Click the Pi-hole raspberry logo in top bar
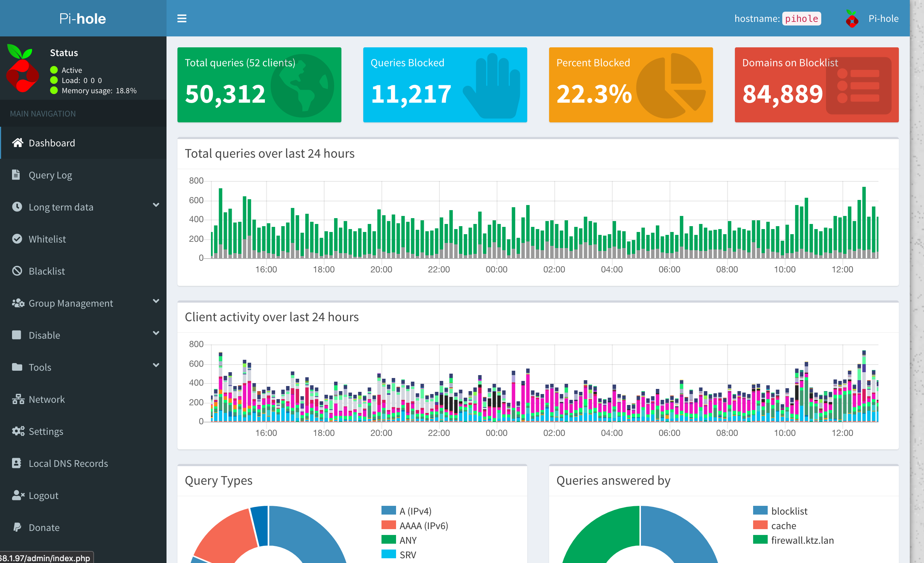 point(851,19)
